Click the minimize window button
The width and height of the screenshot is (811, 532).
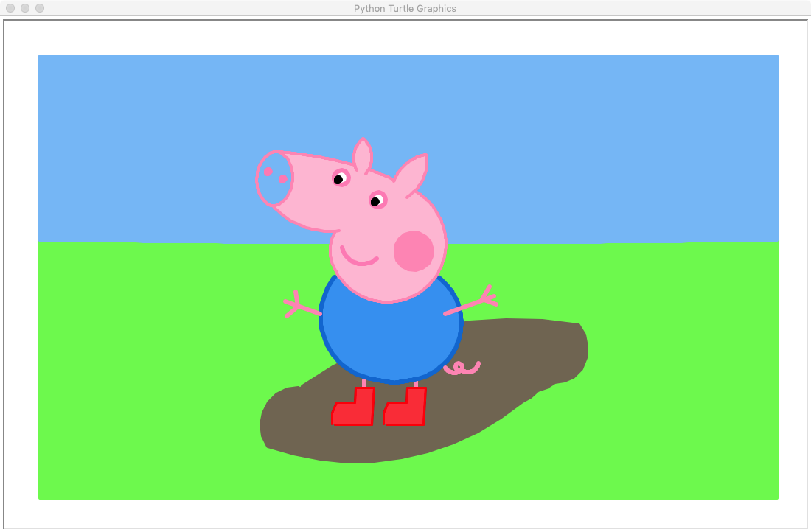coord(25,8)
